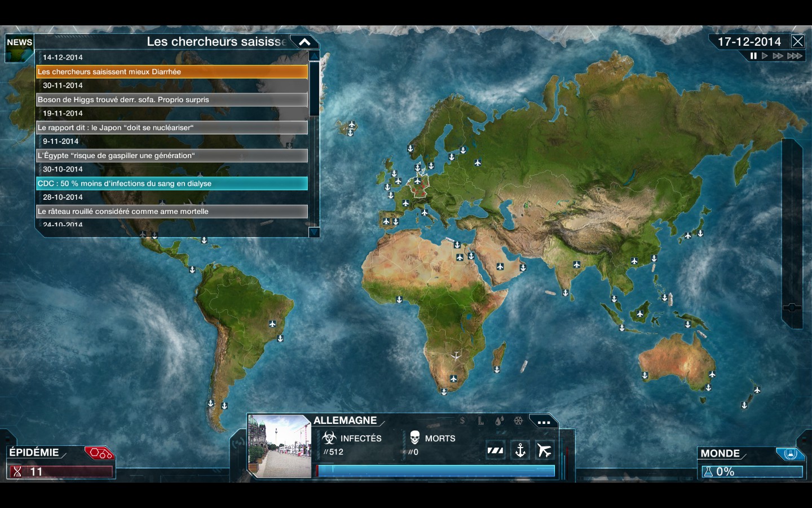This screenshot has width=812, height=508.
Task: Set game speed to triple fast-forward
Action: tap(795, 56)
